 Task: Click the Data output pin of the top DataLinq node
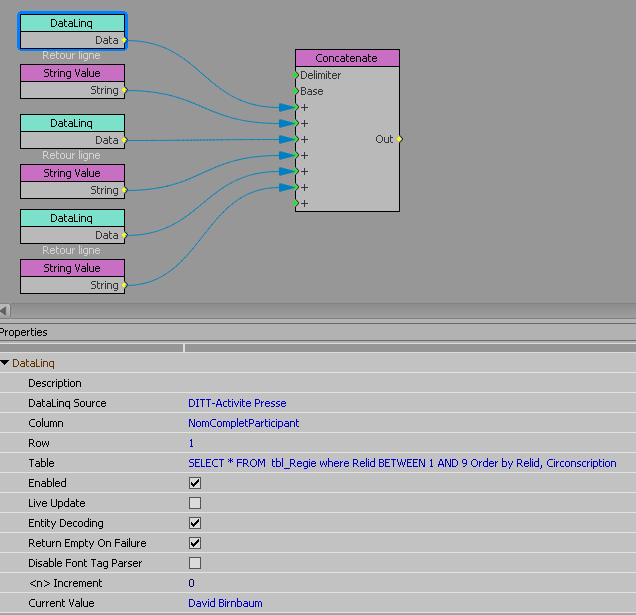point(125,40)
